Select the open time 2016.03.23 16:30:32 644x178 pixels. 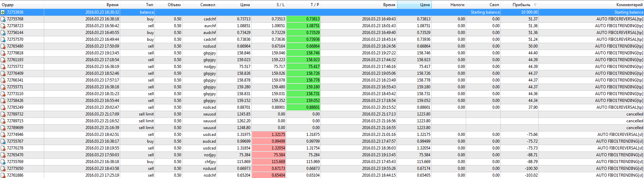[102, 12]
